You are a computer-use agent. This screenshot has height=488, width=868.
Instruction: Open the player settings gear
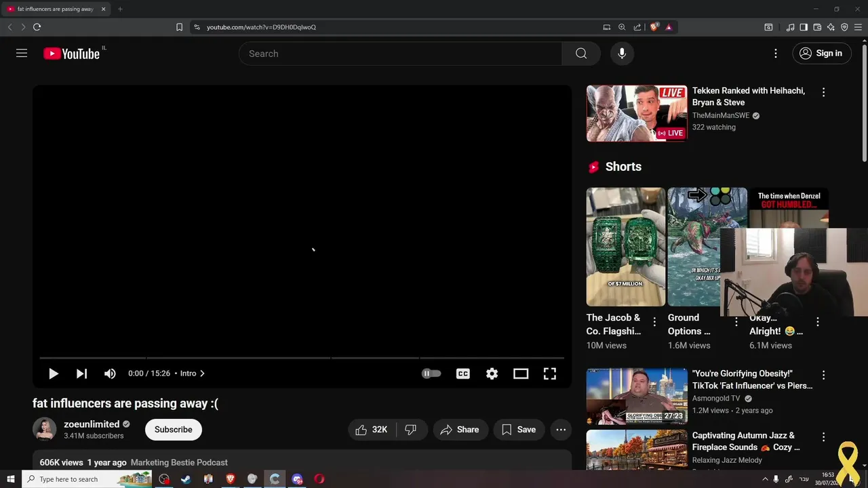[x=492, y=373]
